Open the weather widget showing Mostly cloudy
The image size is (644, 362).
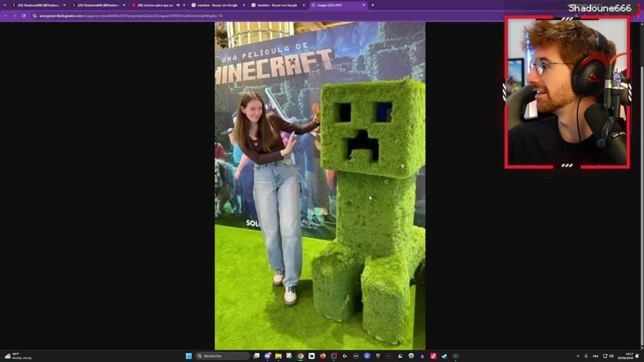[x=18, y=356]
